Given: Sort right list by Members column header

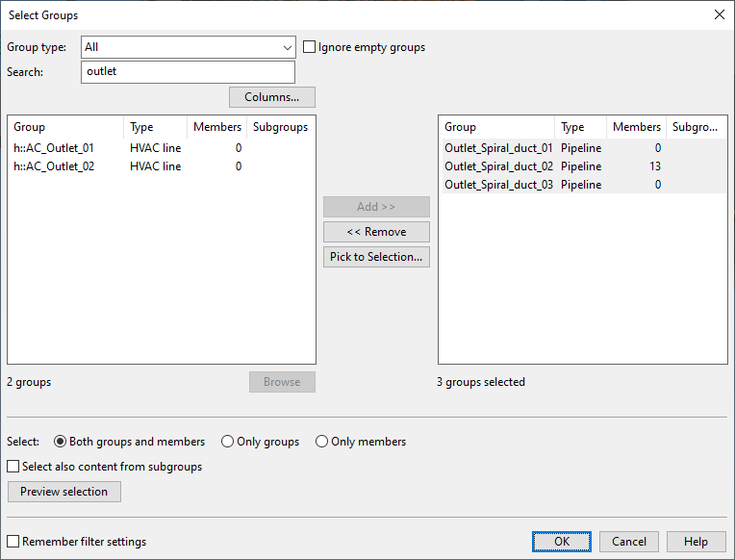Looking at the screenshot, I should [636, 127].
